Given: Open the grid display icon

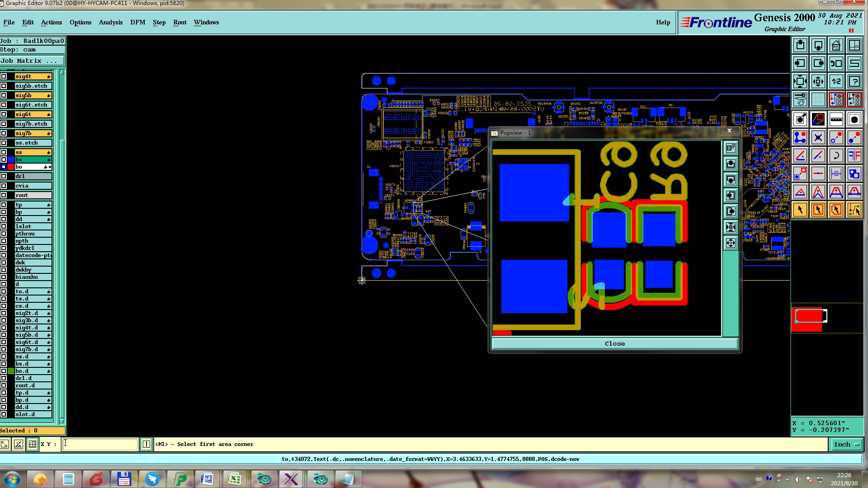Looking at the screenshot, I should point(818,99).
